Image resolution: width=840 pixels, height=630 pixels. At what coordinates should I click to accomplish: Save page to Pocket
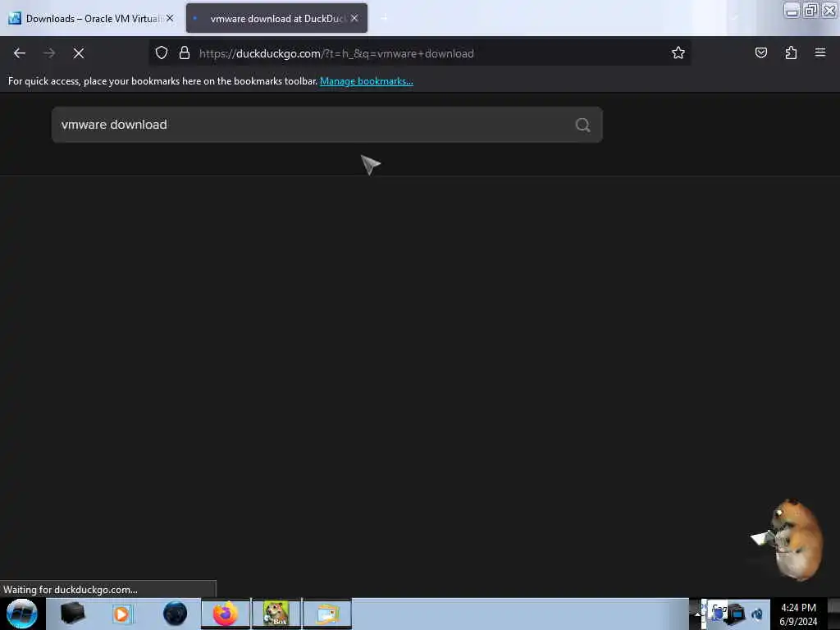[x=761, y=52]
